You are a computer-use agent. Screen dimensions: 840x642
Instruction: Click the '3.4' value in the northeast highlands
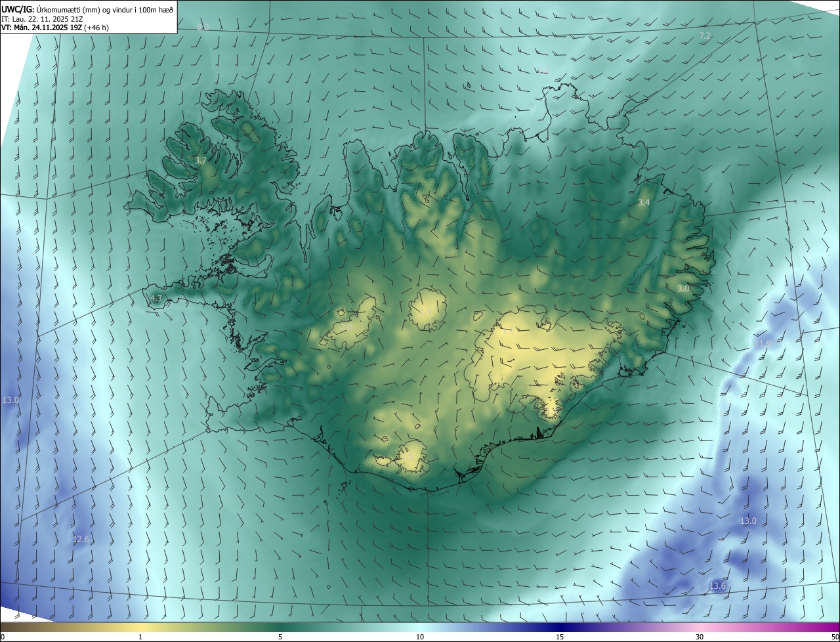tap(644, 202)
